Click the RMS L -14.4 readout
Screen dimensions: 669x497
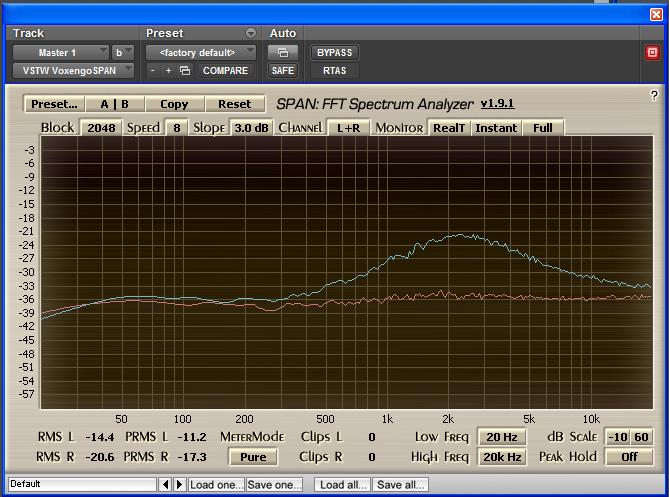point(100,437)
